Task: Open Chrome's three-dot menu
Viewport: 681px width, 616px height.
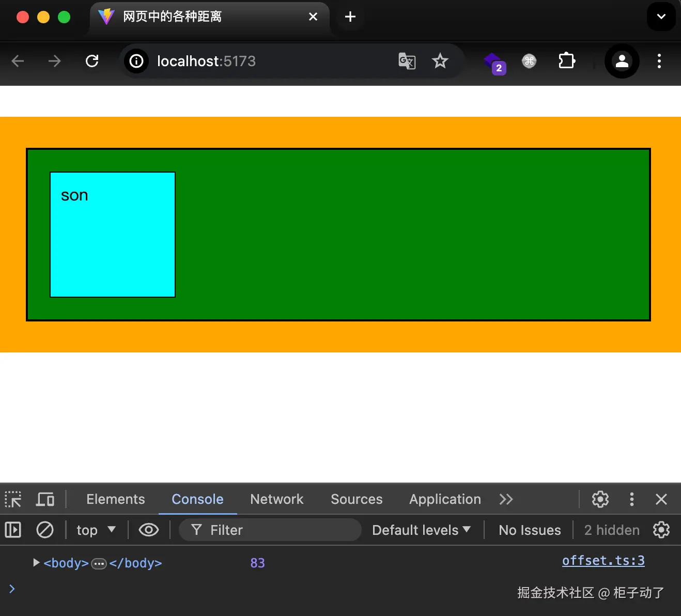Action: [659, 61]
